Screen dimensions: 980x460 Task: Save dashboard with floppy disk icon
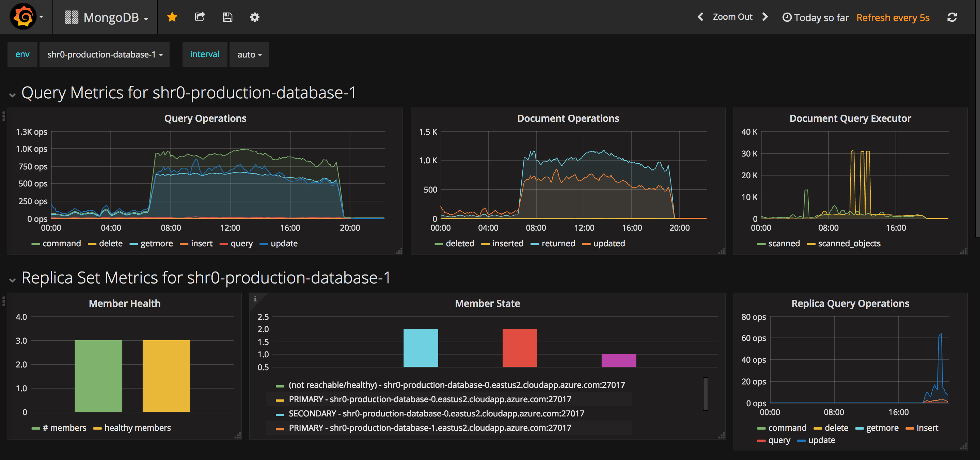coord(227,17)
